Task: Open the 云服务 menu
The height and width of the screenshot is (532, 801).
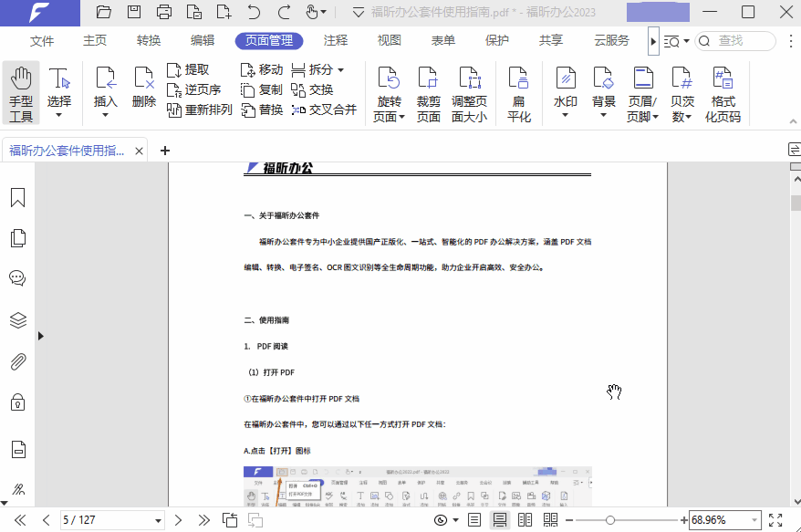Action: (612, 40)
